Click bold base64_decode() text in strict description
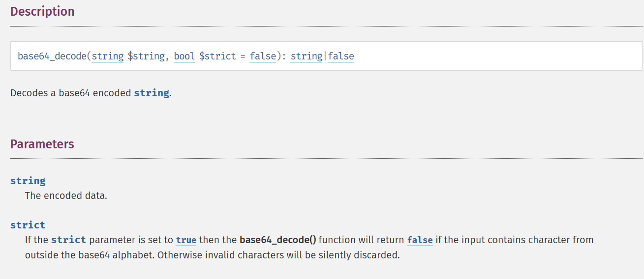 277,240
